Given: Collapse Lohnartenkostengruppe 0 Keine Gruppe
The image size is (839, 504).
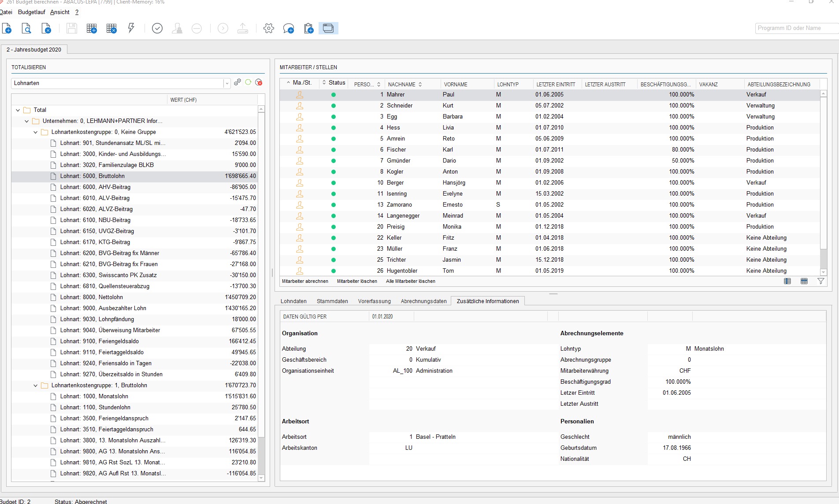Looking at the screenshot, I should [35, 132].
